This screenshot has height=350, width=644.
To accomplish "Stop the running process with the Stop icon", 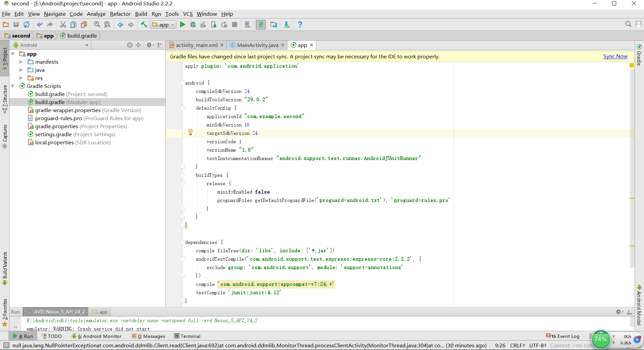I will tap(235, 24).
